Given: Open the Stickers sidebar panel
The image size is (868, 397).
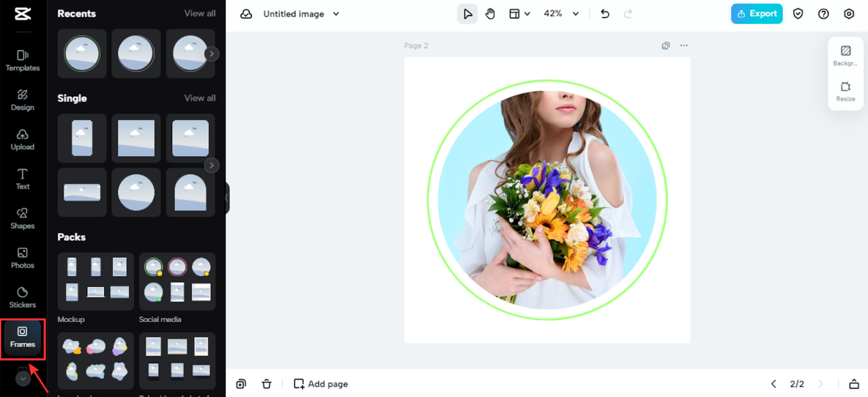Looking at the screenshot, I should (x=22, y=297).
